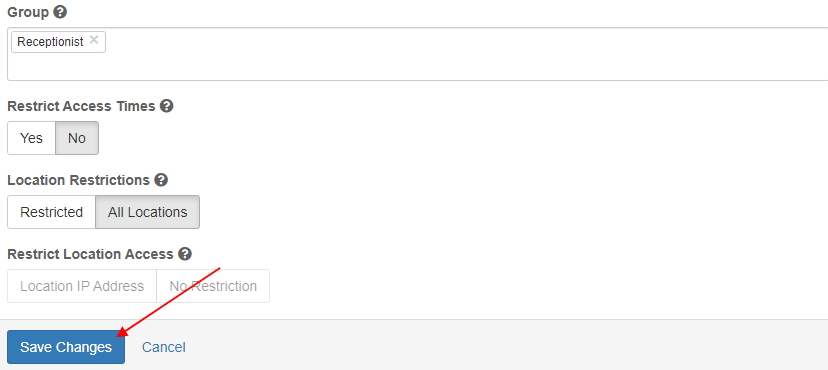The height and width of the screenshot is (370, 828).
Task: Show help for Location Restrictions
Action: point(162,180)
